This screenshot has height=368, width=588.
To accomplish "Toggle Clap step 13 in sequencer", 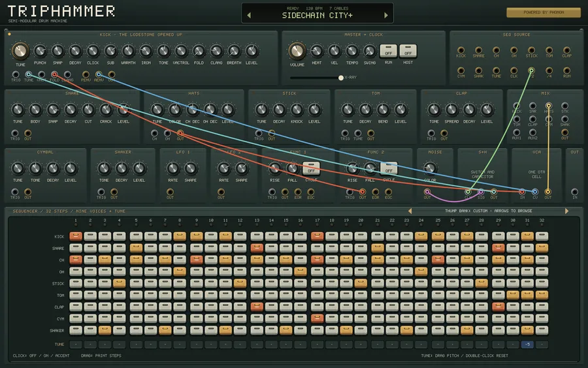I will point(257,307).
